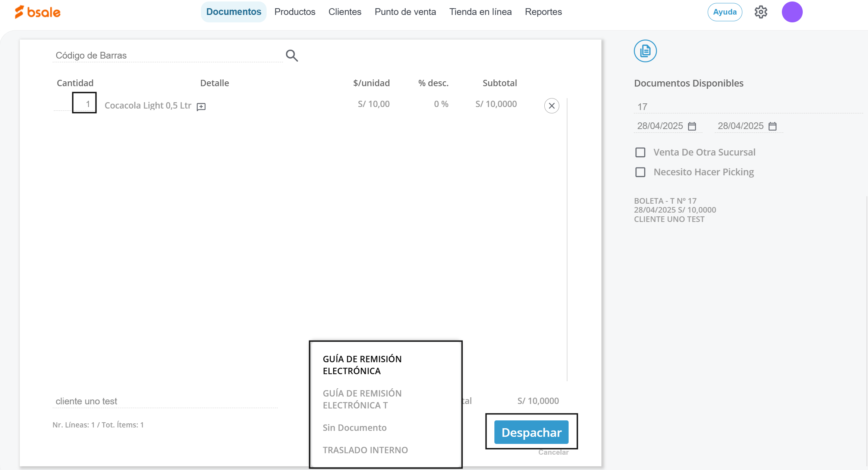Select TRASLADO INTERNO document type

[x=365, y=450]
